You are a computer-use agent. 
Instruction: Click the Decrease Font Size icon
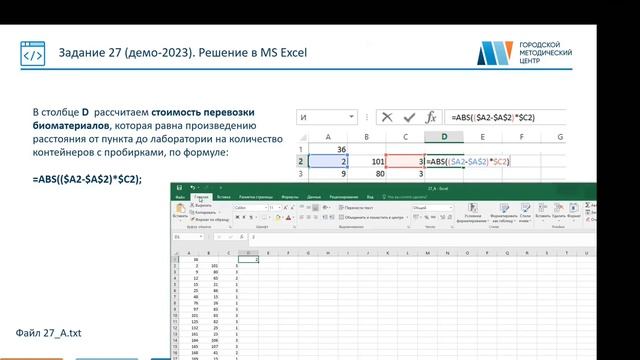coord(292,208)
